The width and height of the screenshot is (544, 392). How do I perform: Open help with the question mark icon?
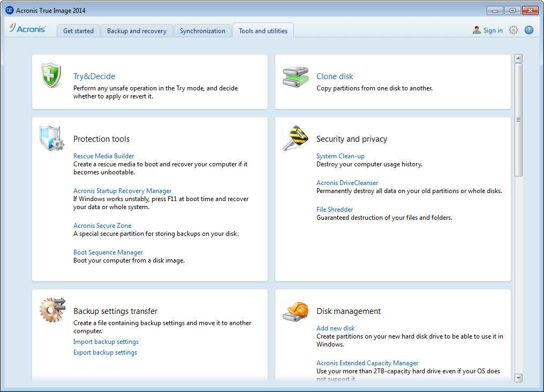pyautogui.click(x=529, y=30)
